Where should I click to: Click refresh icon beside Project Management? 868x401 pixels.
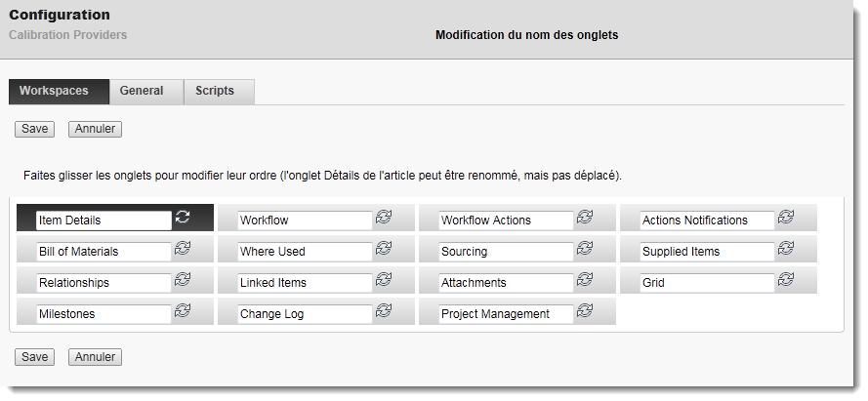(585, 311)
